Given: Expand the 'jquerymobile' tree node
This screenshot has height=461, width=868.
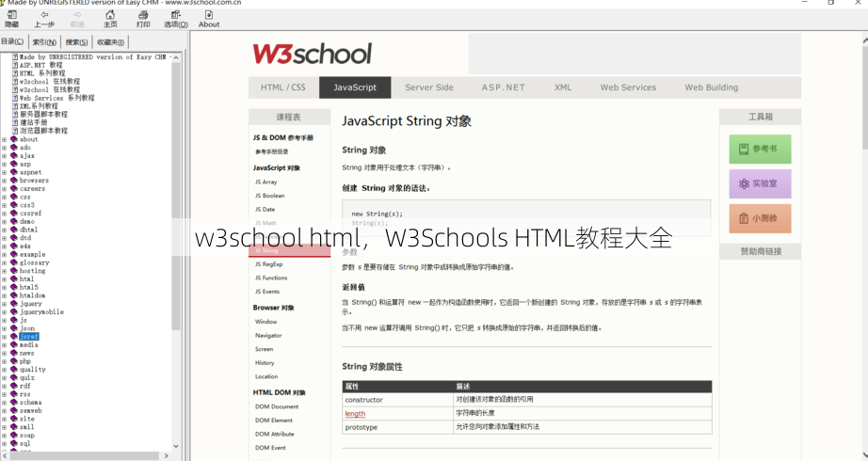Looking at the screenshot, I should tap(4, 312).
